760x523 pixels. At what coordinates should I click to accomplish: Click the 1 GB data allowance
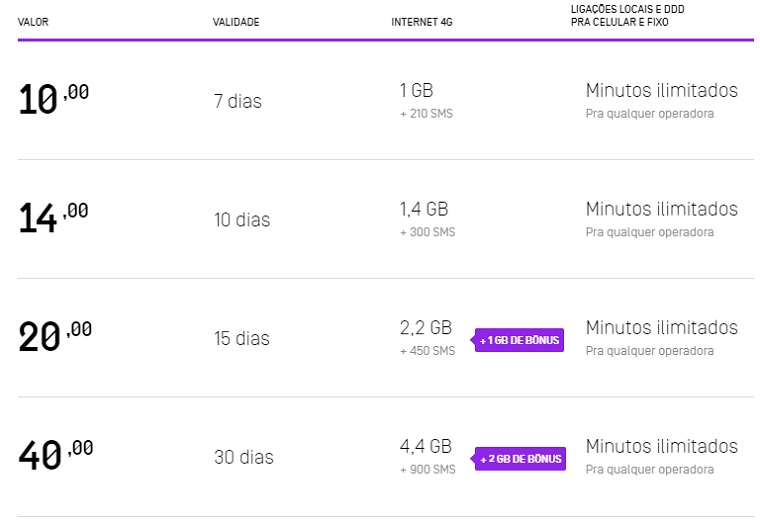(x=416, y=90)
